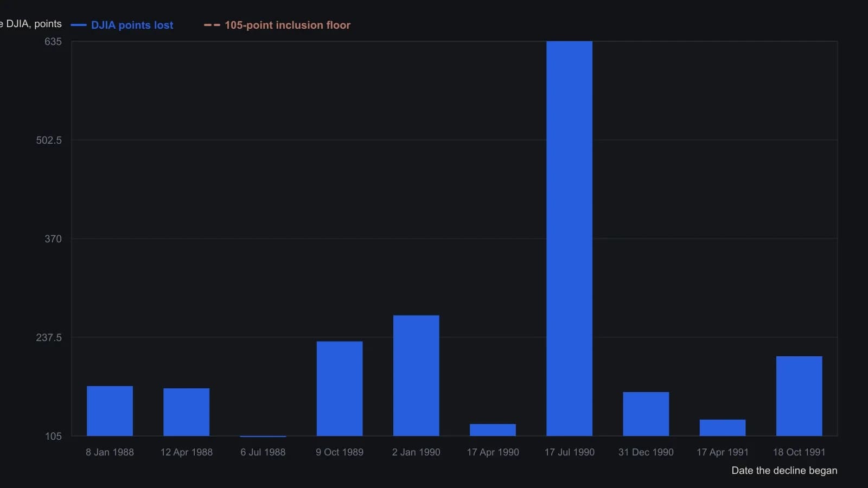The height and width of the screenshot is (488, 868).
Task: Click the 18 Oct 1991 axis label
Action: (799, 452)
